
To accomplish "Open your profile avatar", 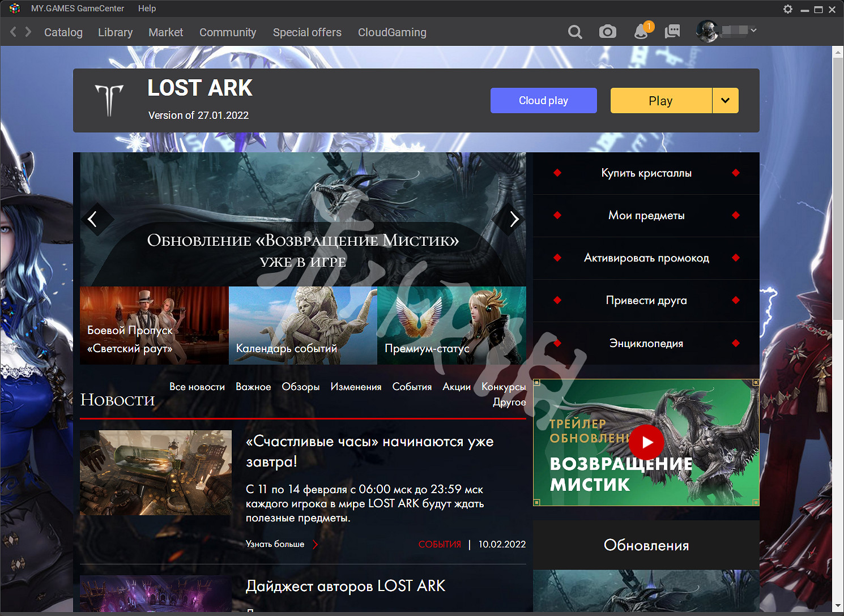I will pyautogui.click(x=709, y=31).
